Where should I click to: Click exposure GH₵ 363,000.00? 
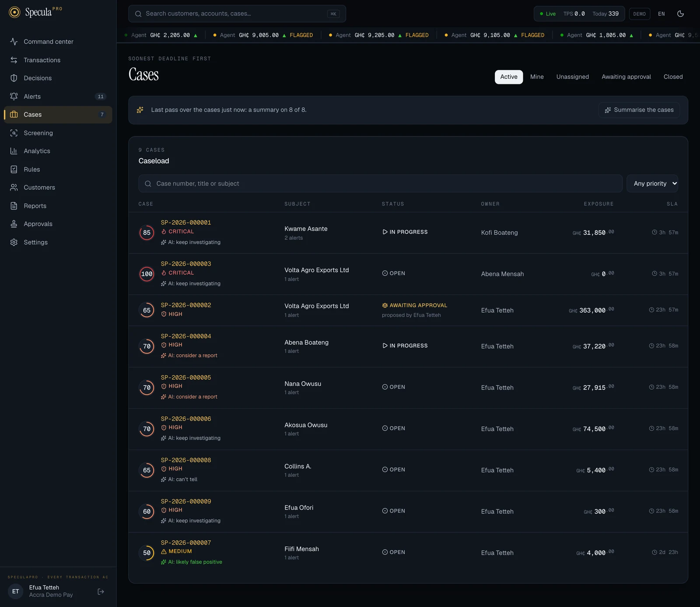pos(591,310)
